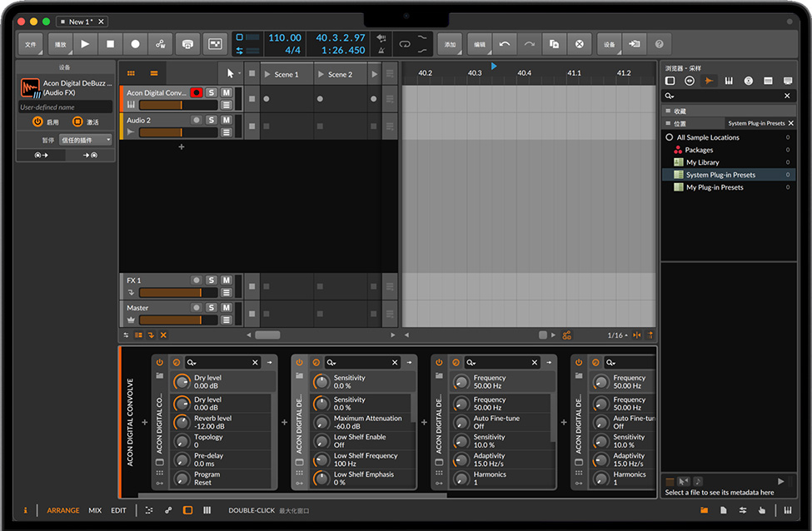Image resolution: width=812 pixels, height=531 pixels.
Task: Solo the Acon Digital Convolve track
Action: click(x=212, y=92)
